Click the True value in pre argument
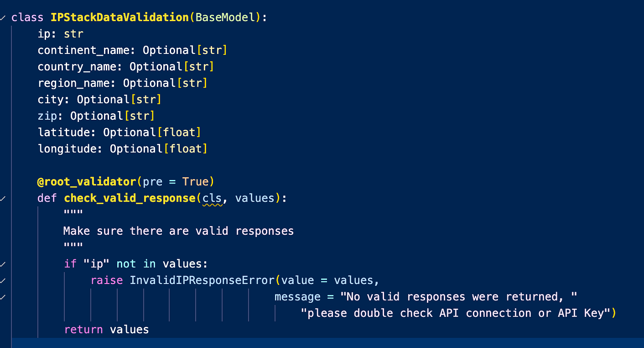Image resolution: width=644 pixels, height=348 pixels. pyautogui.click(x=195, y=182)
